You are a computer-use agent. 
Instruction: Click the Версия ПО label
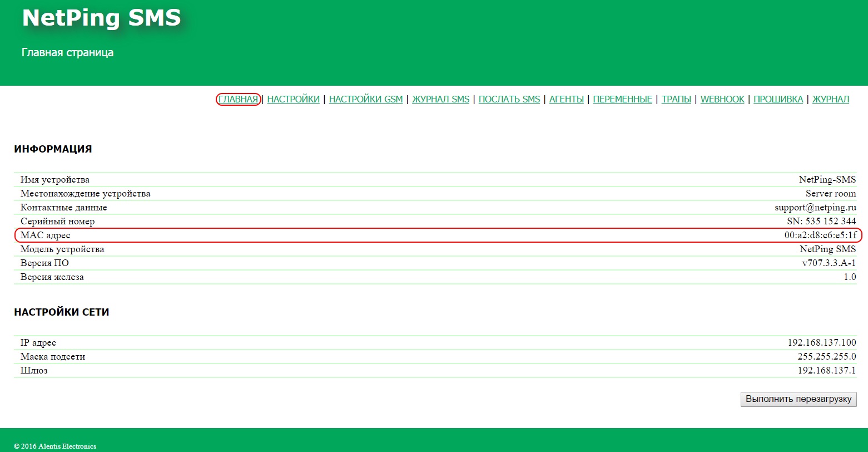coord(45,263)
